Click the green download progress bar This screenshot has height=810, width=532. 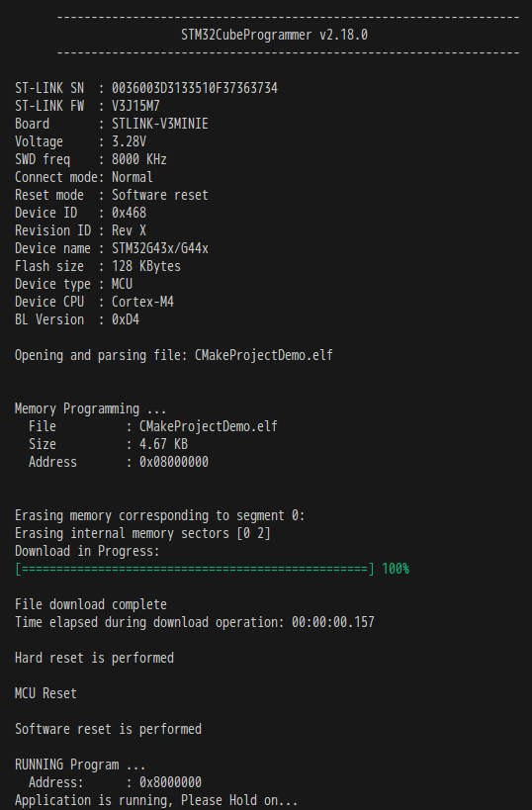[195, 570]
